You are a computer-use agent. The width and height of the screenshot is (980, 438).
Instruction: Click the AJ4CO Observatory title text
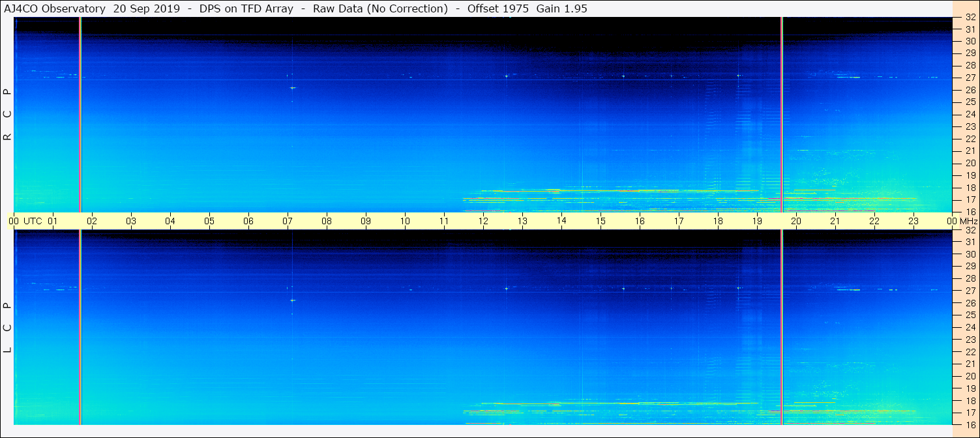[x=54, y=8]
